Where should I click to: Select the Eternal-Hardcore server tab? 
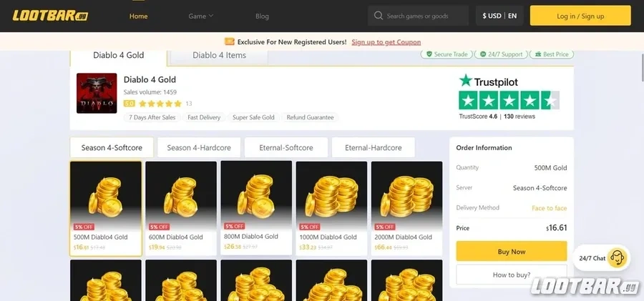point(374,148)
